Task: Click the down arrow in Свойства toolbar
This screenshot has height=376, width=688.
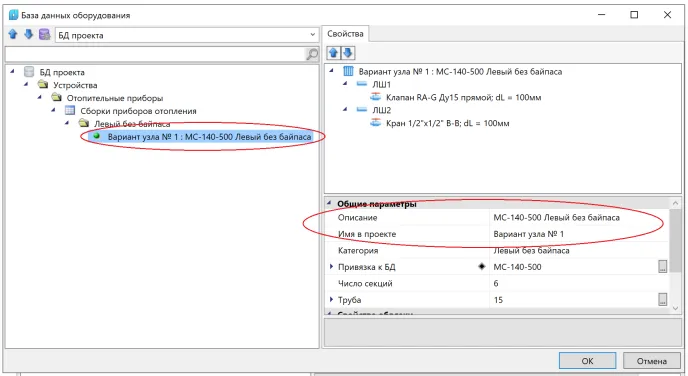Action: pyautogui.click(x=348, y=53)
